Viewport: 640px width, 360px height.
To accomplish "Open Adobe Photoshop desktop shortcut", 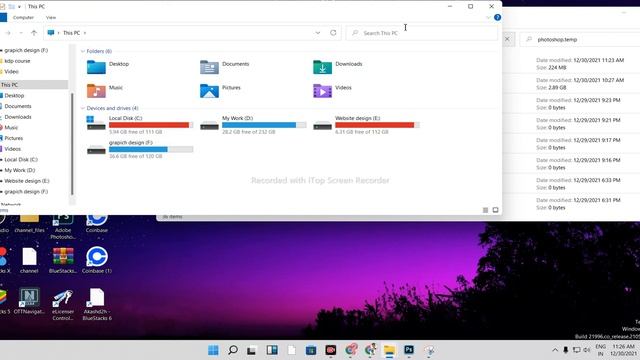I will tap(63, 228).
